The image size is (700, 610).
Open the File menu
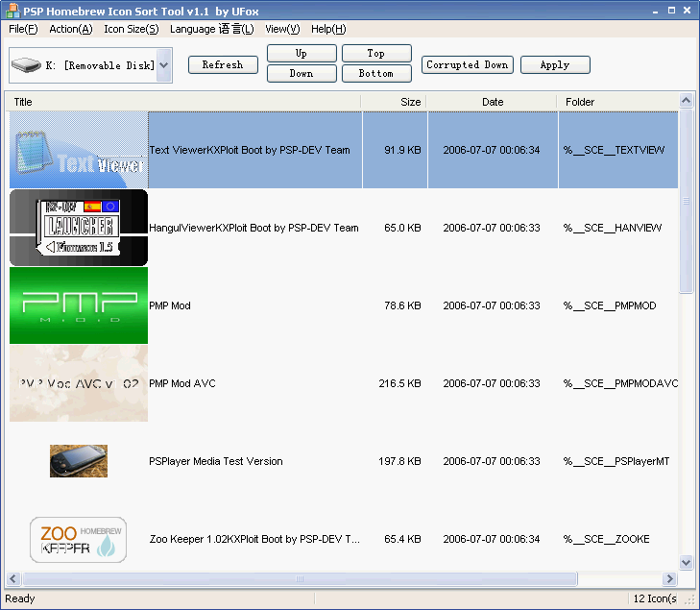coord(23,29)
